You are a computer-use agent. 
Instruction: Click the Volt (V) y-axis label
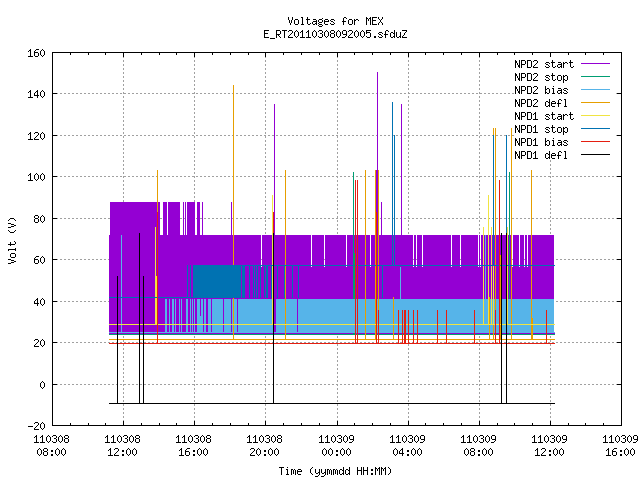click(13, 240)
